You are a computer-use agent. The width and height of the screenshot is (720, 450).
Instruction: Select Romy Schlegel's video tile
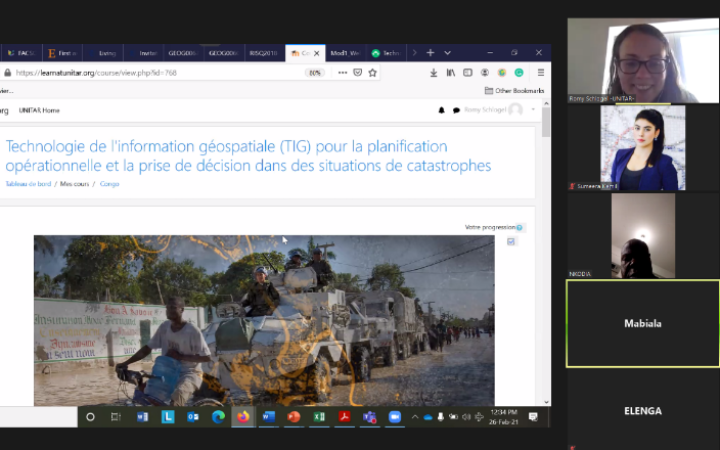(643, 61)
